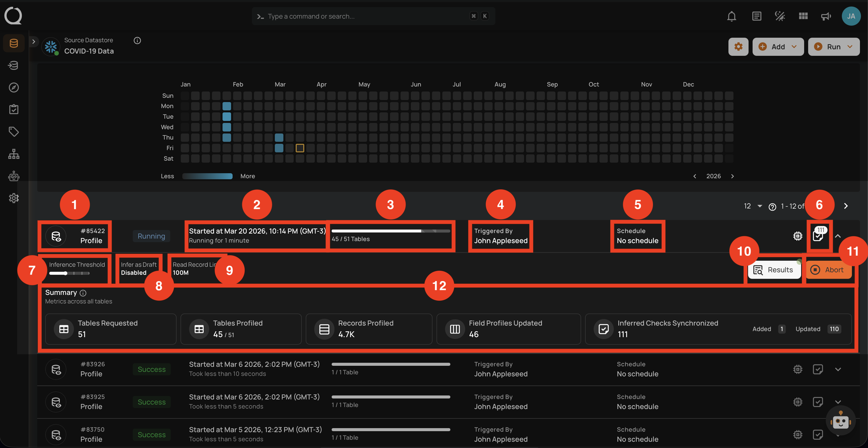Select the Tags icon in the sidebar
Screen dimensions: 868x448
[x=14, y=131]
